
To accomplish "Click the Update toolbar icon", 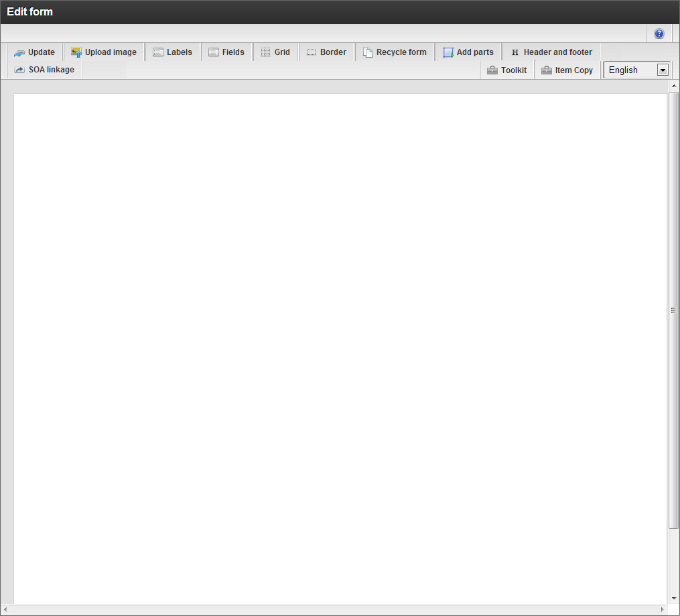I will (x=19, y=53).
